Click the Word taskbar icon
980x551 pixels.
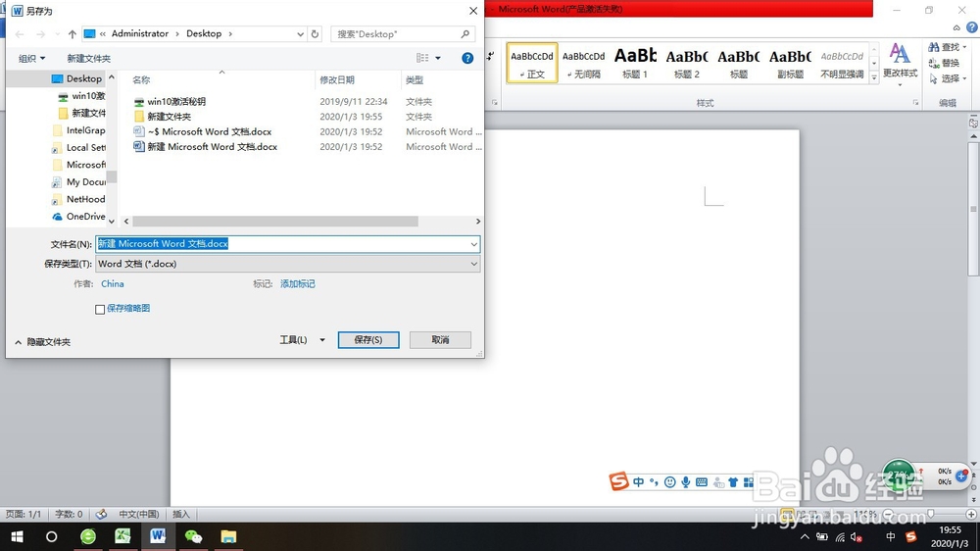(158, 536)
